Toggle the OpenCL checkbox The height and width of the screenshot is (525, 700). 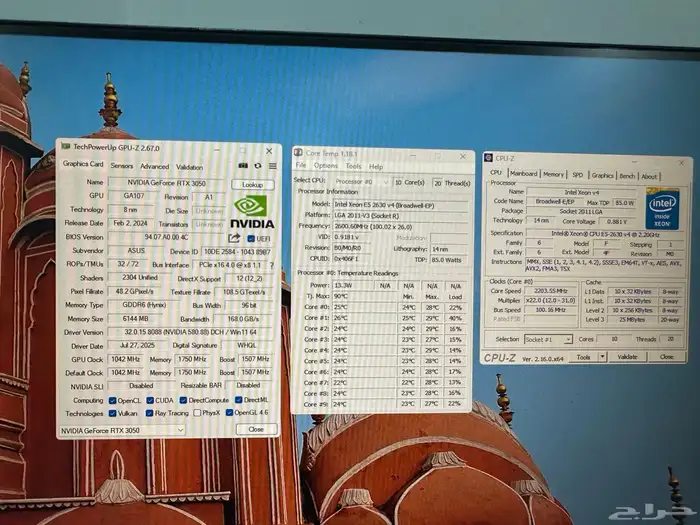pyautogui.click(x=112, y=400)
